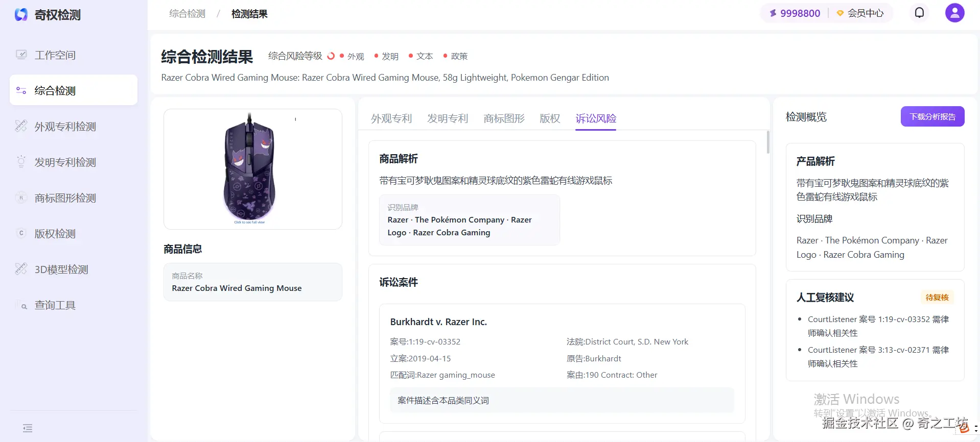
Task: Click review item for case 3:13-cv-02371
Action: point(878,357)
